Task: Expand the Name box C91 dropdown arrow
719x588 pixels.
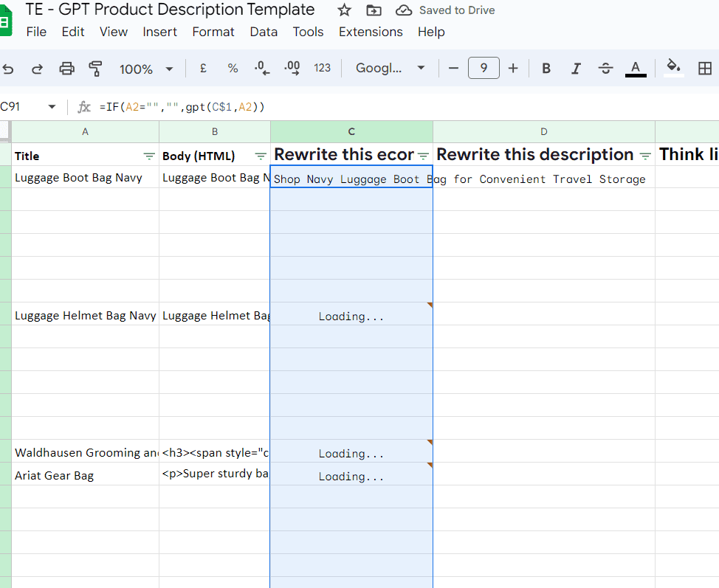Action: [52, 107]
